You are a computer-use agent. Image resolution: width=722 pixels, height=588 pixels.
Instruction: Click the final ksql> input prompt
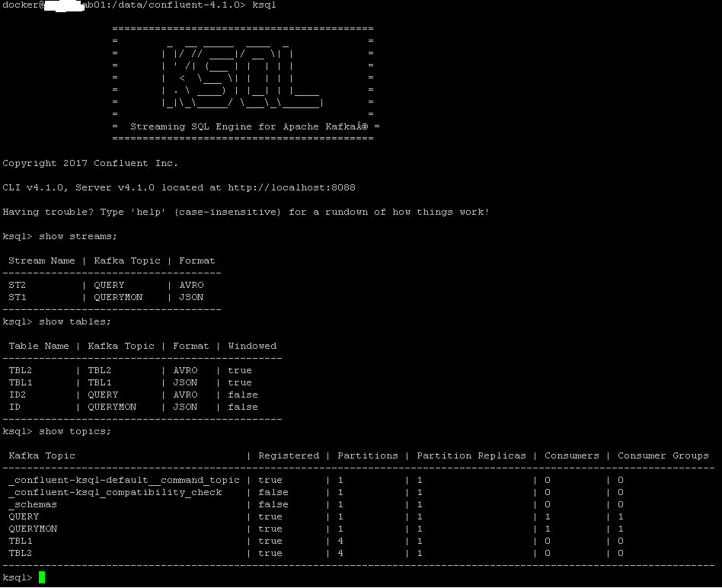[x=18, y=577]
